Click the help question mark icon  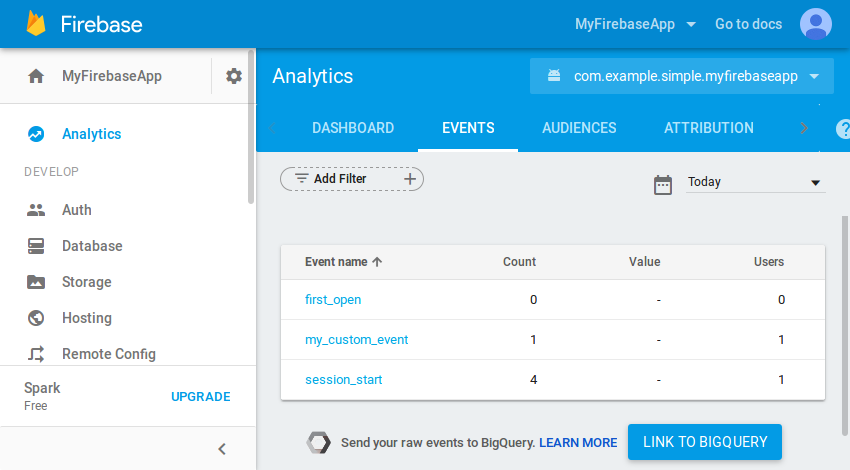(x=843, y=129)
